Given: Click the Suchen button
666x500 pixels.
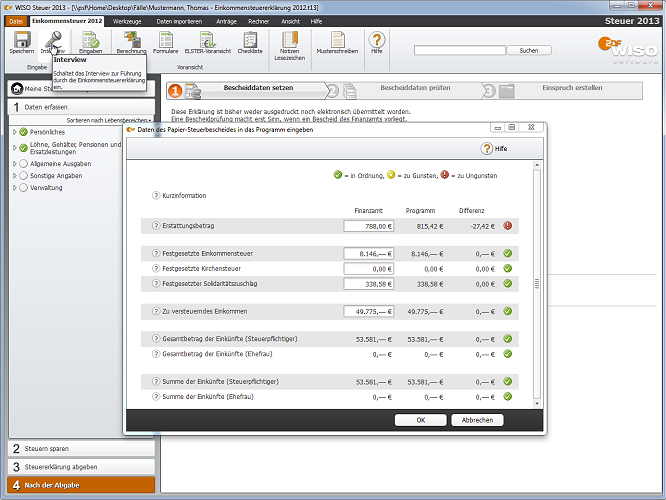Looking at the screenshot, I should click(x=529, y=51).
